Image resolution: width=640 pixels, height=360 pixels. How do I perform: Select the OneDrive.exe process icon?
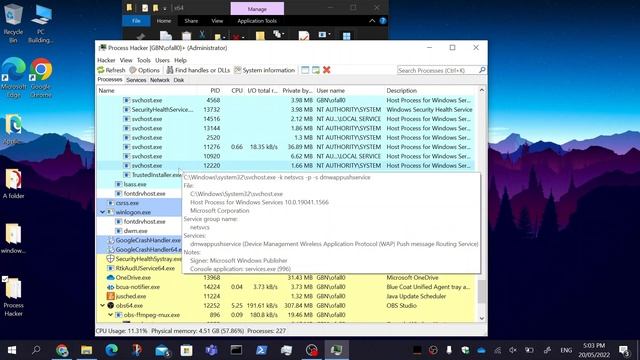pos(110,278)
